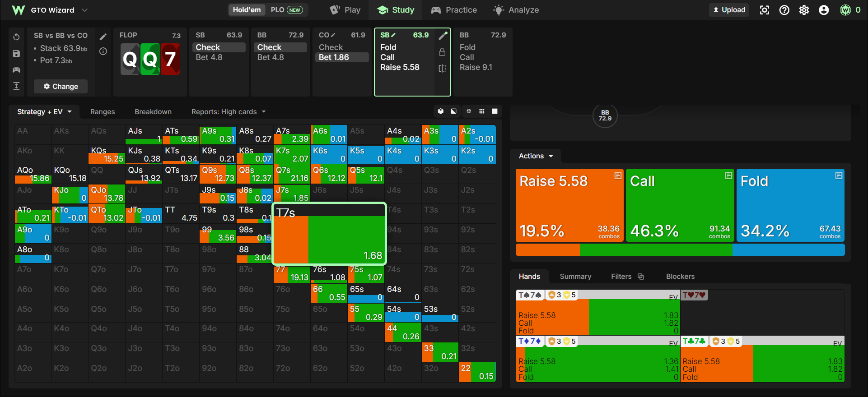Select Bet 1.86 in the CO card
This screenshot has height=397, width=868.
tap(341, 57)
